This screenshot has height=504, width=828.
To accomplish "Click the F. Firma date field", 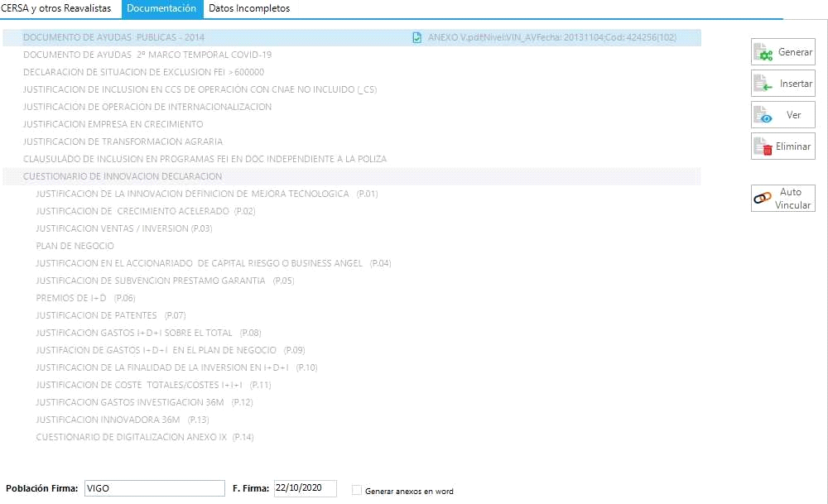I will [306, 488].
